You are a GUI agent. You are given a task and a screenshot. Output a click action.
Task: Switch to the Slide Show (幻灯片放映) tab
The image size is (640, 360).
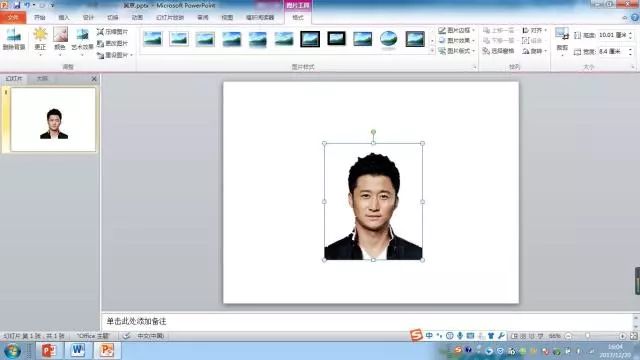pyautogui.click(x=170, y=18)
